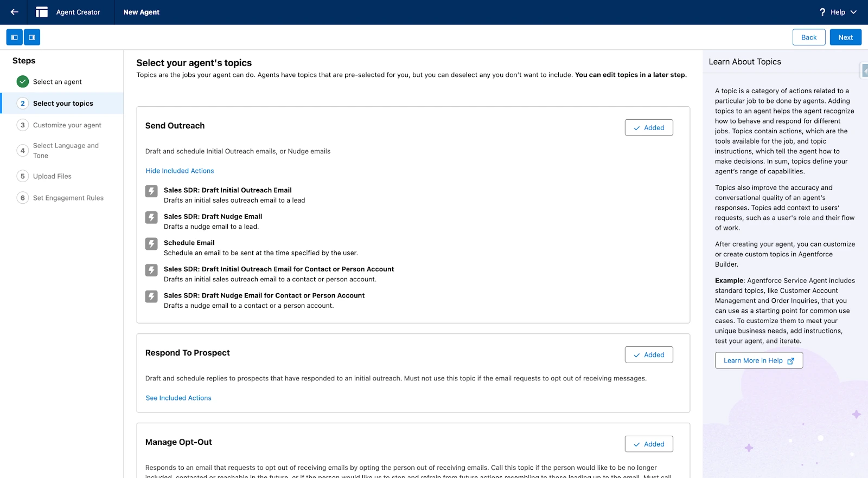Toggle the left panel layout icon
The width and height of the screenshot is (868, 478).
point(14,37)
